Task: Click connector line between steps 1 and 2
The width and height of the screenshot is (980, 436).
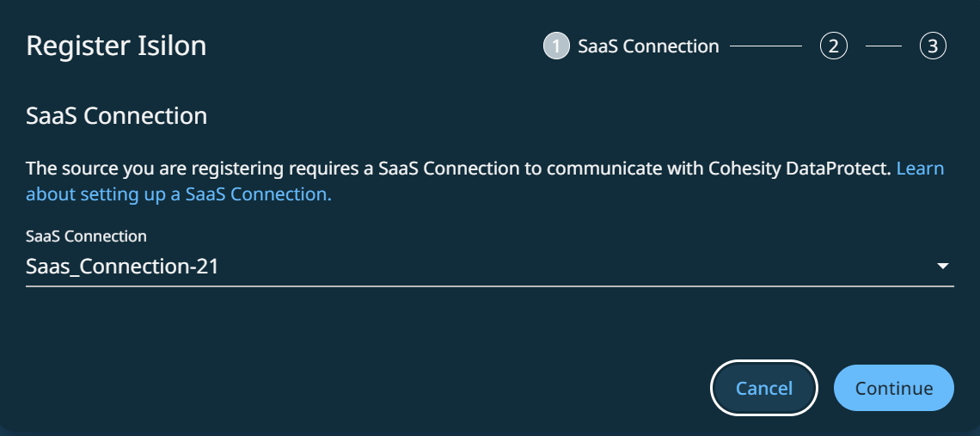Action: point(765,46)
